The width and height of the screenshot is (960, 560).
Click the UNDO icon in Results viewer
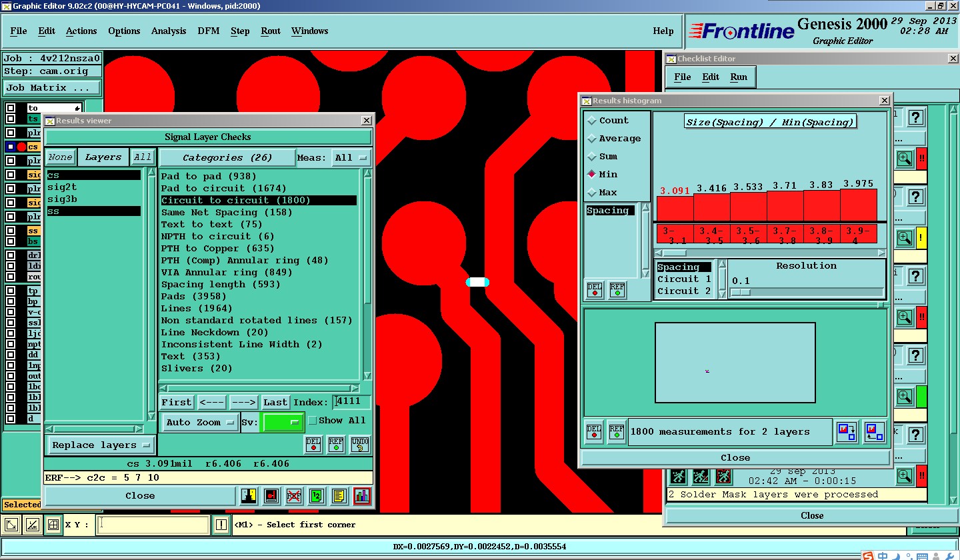coord(359,444)
